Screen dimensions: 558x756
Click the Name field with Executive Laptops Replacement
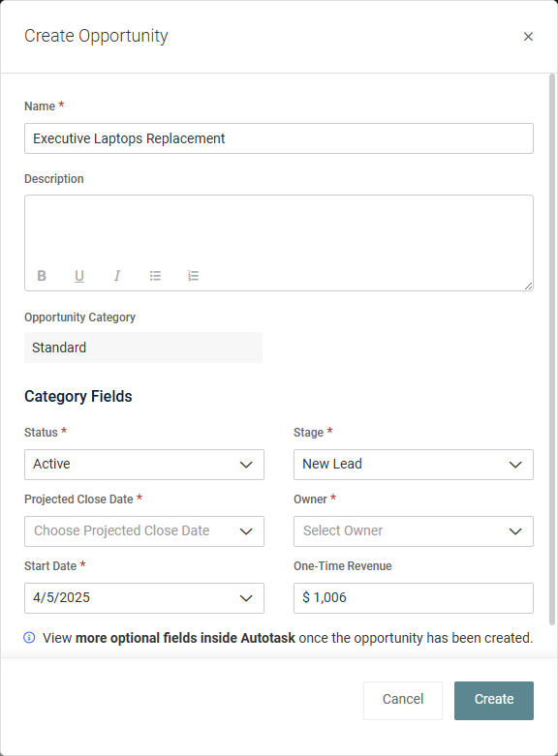point(279,138)
